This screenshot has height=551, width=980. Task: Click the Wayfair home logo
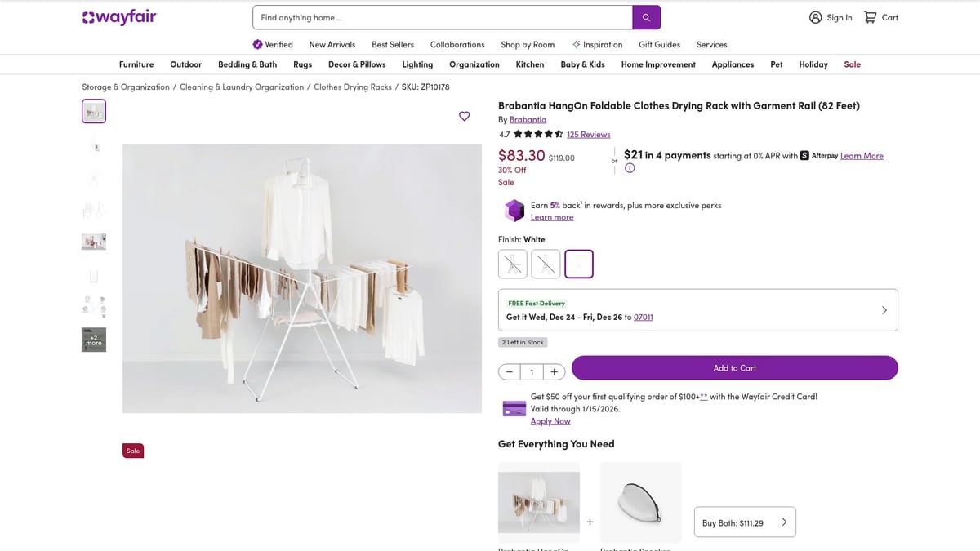(119, 16)
